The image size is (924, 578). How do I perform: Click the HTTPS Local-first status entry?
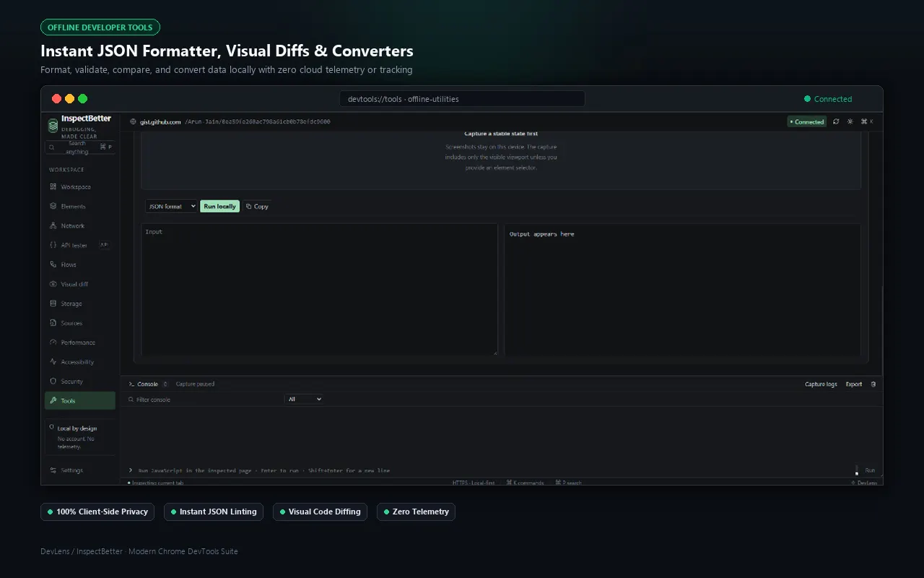click(474, 483)
